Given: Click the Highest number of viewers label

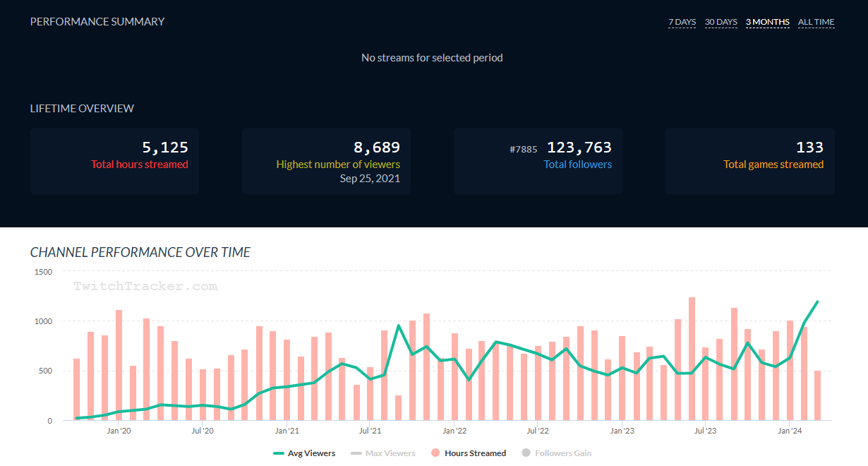Looking at the screenshot, I should [338, 165].
